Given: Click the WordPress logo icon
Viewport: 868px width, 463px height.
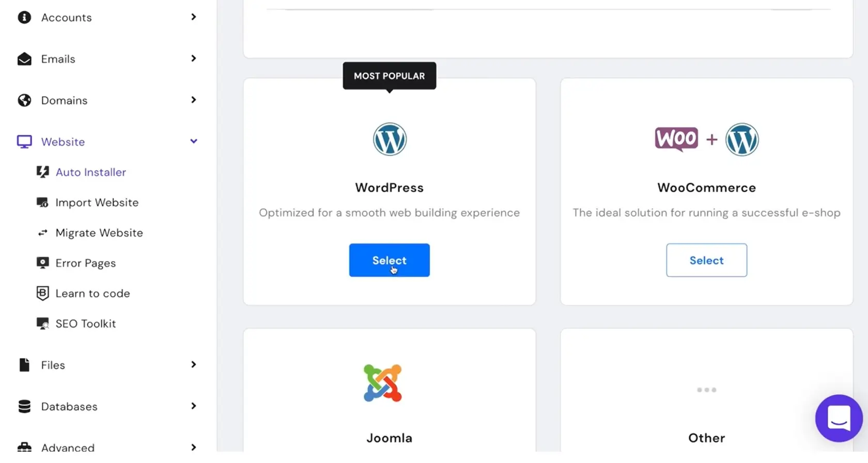Looking at the screenshot, I should click(x=390, y=139).
